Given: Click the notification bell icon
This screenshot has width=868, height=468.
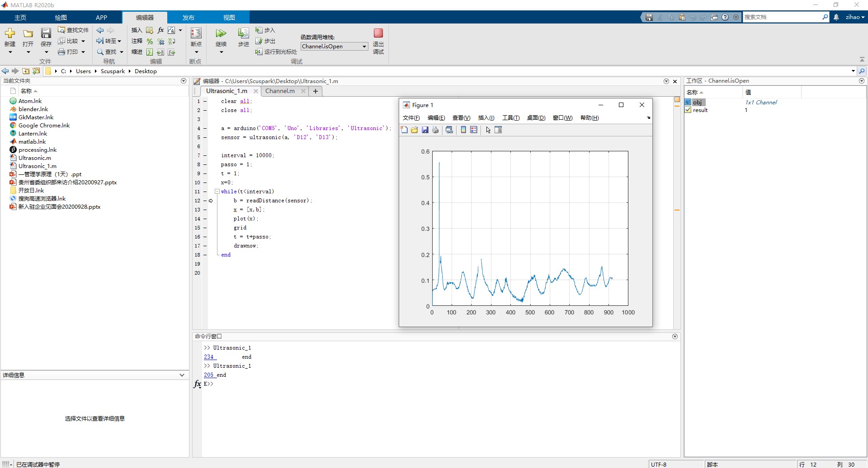Looking at the screenshot, I should [x=836, y=17].
